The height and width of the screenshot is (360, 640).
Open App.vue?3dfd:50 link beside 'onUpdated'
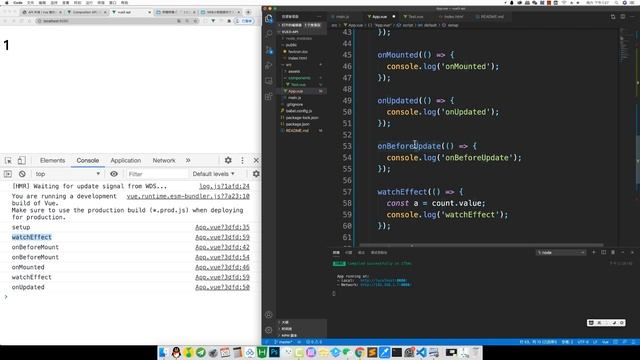[x=222, y=287]
